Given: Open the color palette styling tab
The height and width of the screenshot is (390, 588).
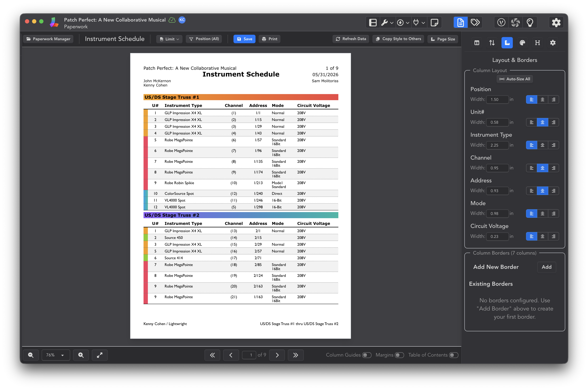Looking at the screenshot, I should pyautogui.click(x=522, y=43).
